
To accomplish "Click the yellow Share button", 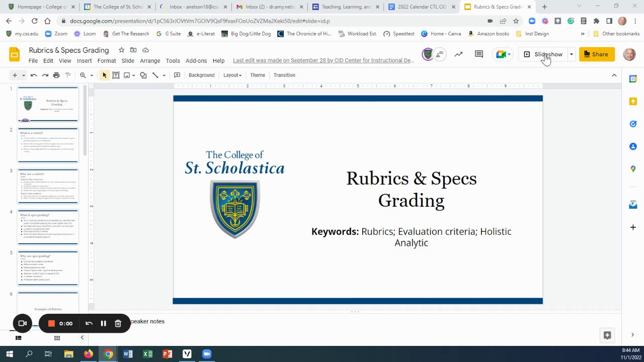I will point(597,54).
